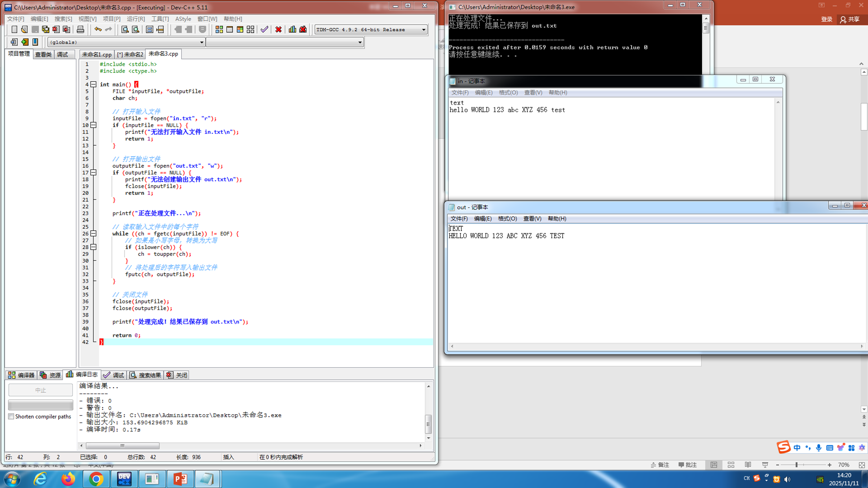Open the TDM-GCC compiler selection dropdown
The height and width of the screenshot is (488, 868).
click(424, 30)
